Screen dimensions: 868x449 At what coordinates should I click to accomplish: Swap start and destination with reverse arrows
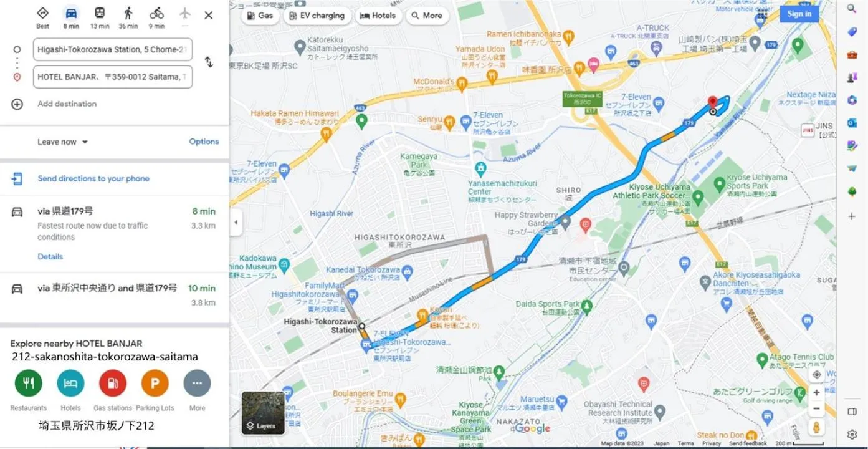coord(209,62)
